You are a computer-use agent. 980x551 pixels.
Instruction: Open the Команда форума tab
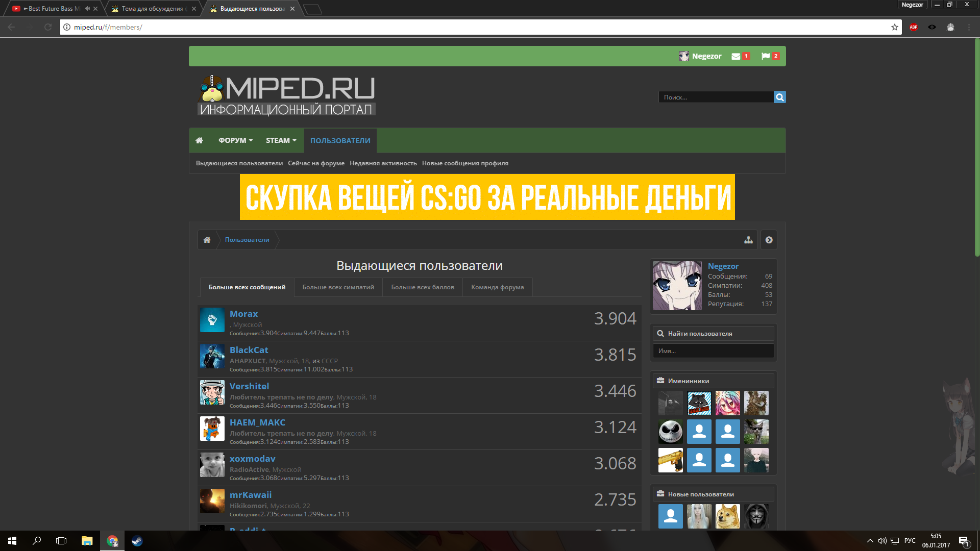pos(498,287)
